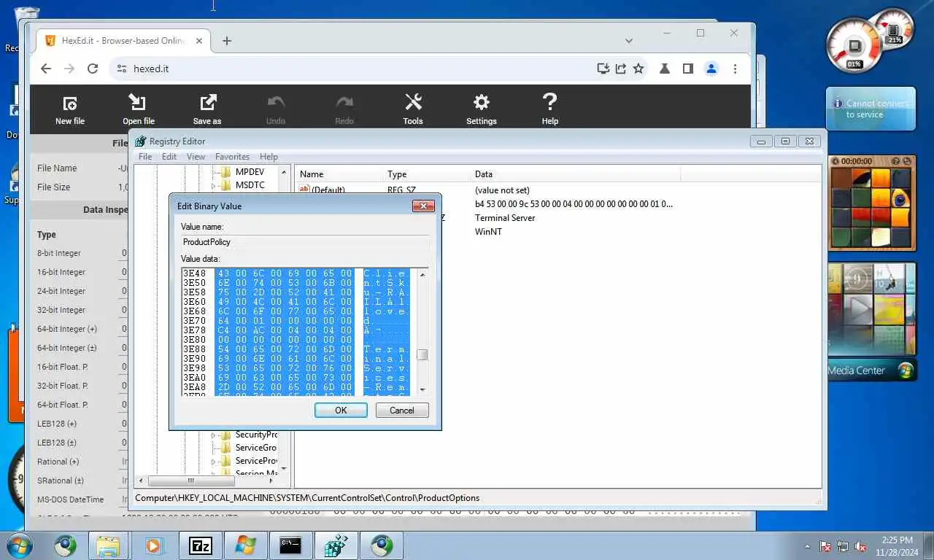Open the Windows Start orb
934x560 pixels.
tap(19, 545)
